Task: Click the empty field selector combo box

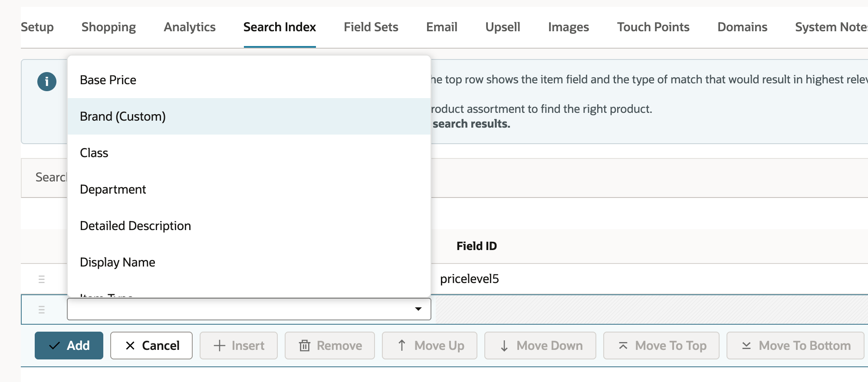Action: point(249,309)
